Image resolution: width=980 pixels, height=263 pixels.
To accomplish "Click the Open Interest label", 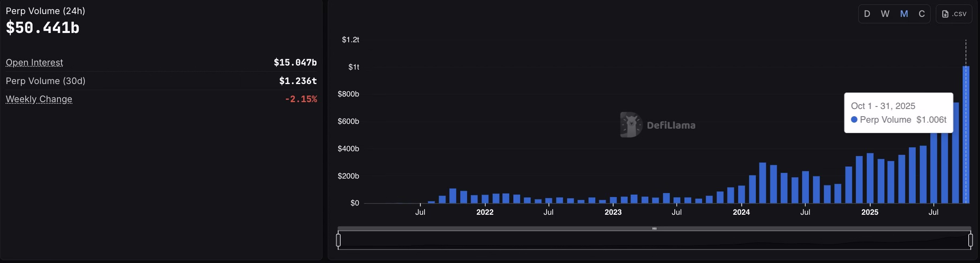I will 34,62.
